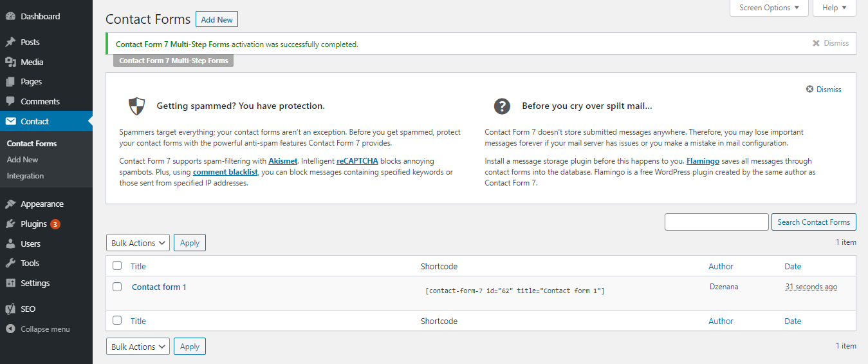Click the Search Contact Forms button
This screenshot has width=868, height=364.
[x=814, y=222]
